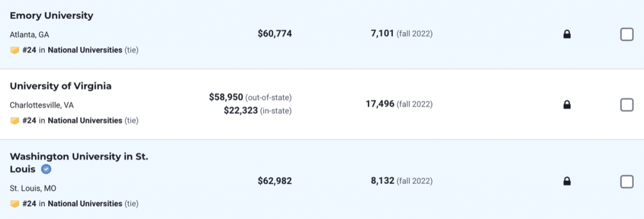This screenshot has height=219, width=644.
Task: Select the Washington University in St. Louis checkbox
Action: tap(627, 181)
